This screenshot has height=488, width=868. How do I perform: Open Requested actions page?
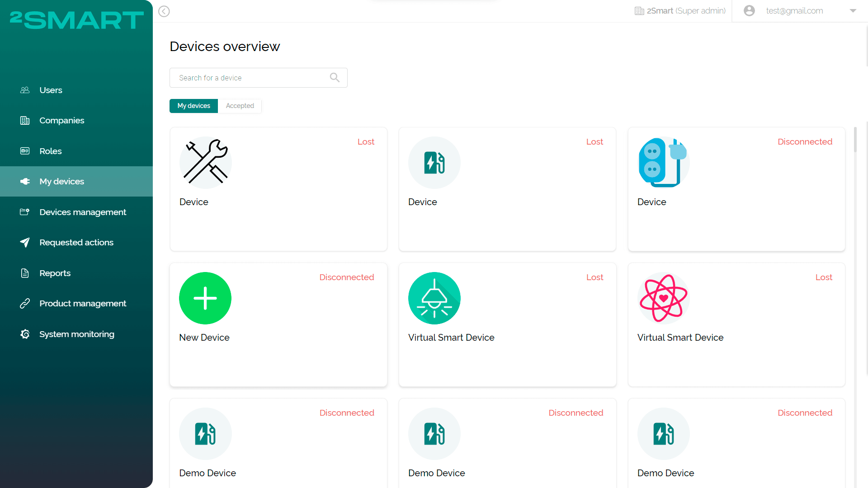(76, 242)
